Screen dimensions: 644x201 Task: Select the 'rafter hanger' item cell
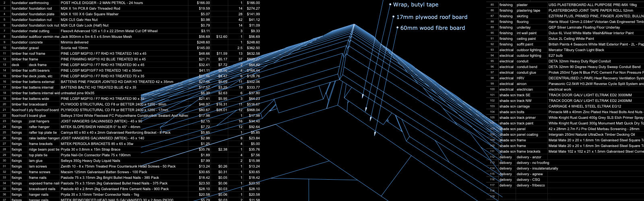coord(39,127)
